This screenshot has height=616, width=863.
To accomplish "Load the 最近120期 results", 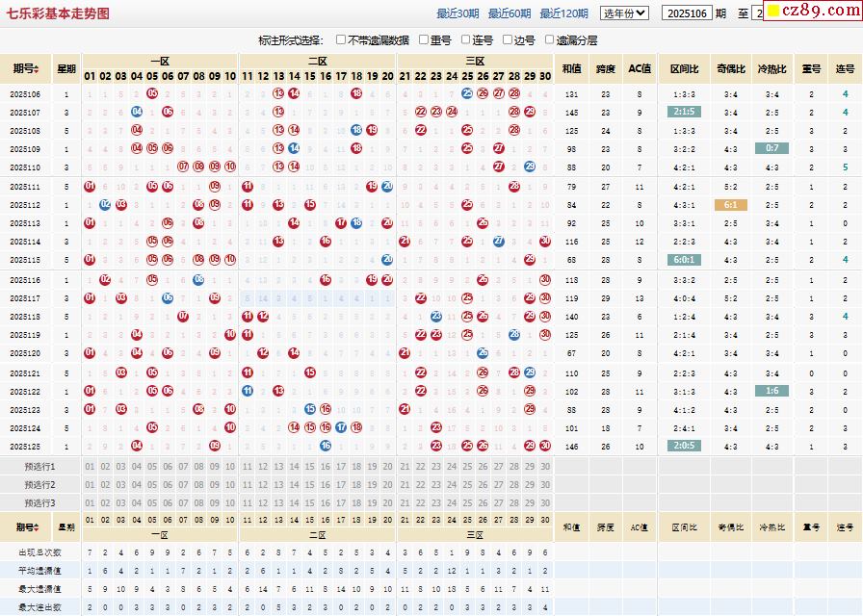I will coord(563,13).
